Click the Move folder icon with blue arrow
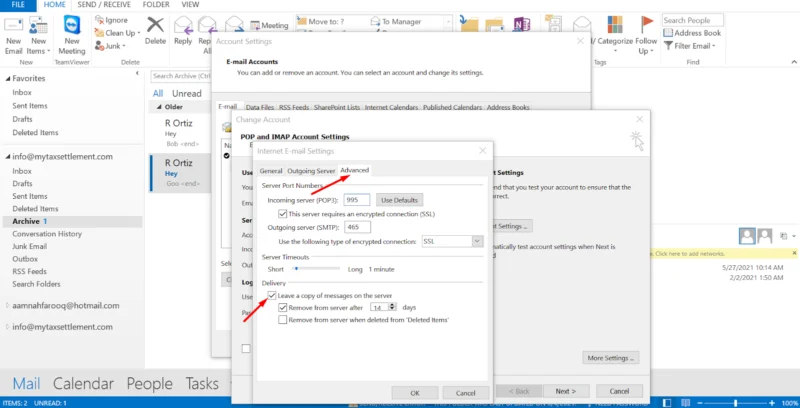This screenshot has height=408, width=800. click(x=468, y=23)
